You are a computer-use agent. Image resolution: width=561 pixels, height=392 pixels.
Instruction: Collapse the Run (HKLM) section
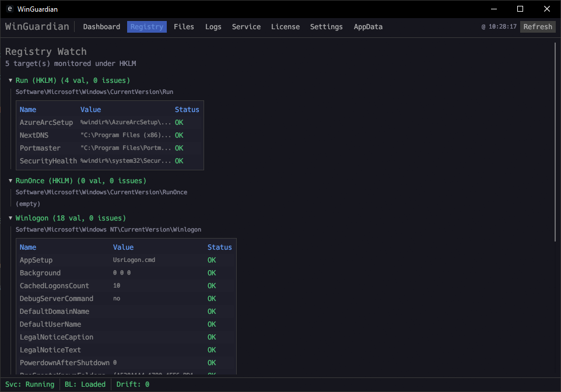(10, 80)
